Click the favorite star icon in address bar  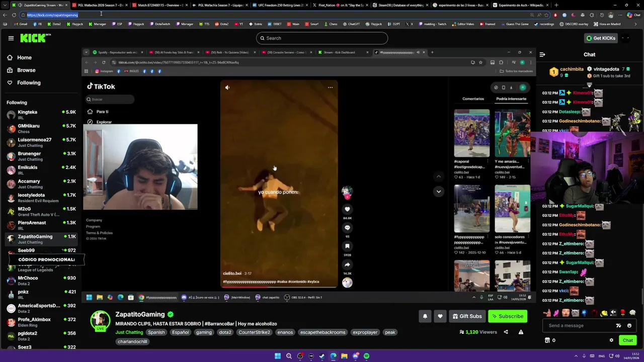pyautogui.click(x=546, y=15)
